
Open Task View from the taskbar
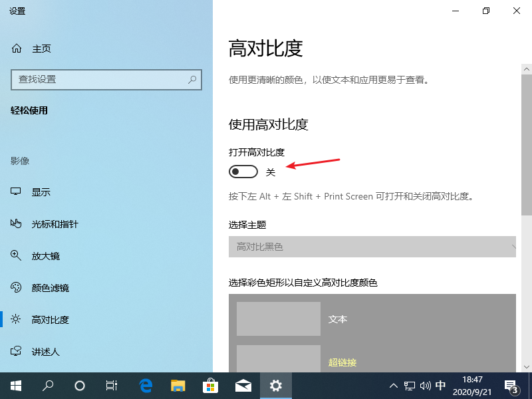(x=111, y=384)
